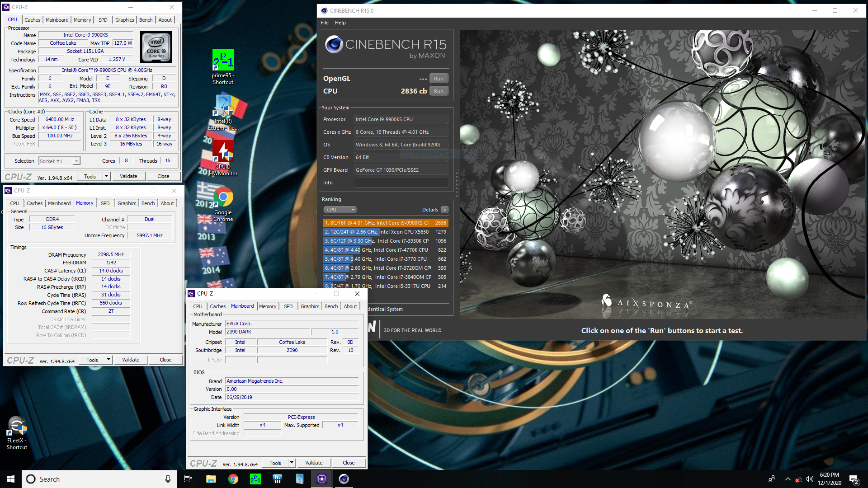Click the BIOS date 06/28/2019 field
Image resolution: width=868 pixels, height=488 pixels.
coord(292,397)
